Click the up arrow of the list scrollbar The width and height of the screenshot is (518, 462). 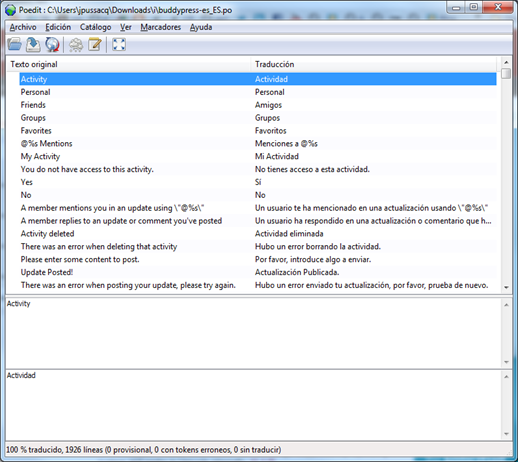coord(506,62)
